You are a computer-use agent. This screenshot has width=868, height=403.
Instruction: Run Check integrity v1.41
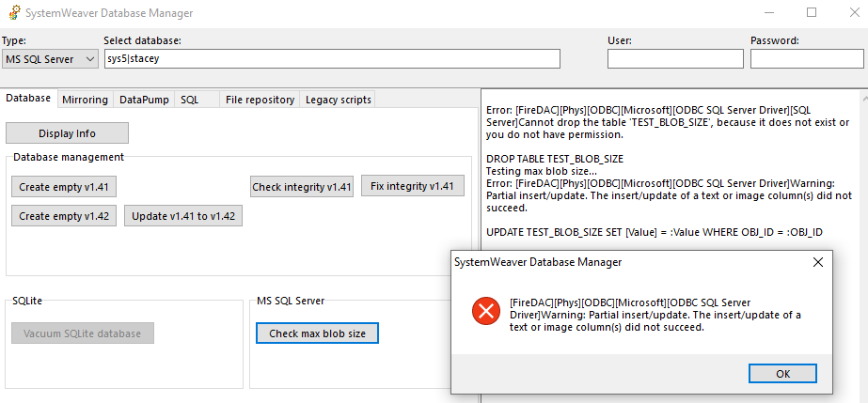302,187
